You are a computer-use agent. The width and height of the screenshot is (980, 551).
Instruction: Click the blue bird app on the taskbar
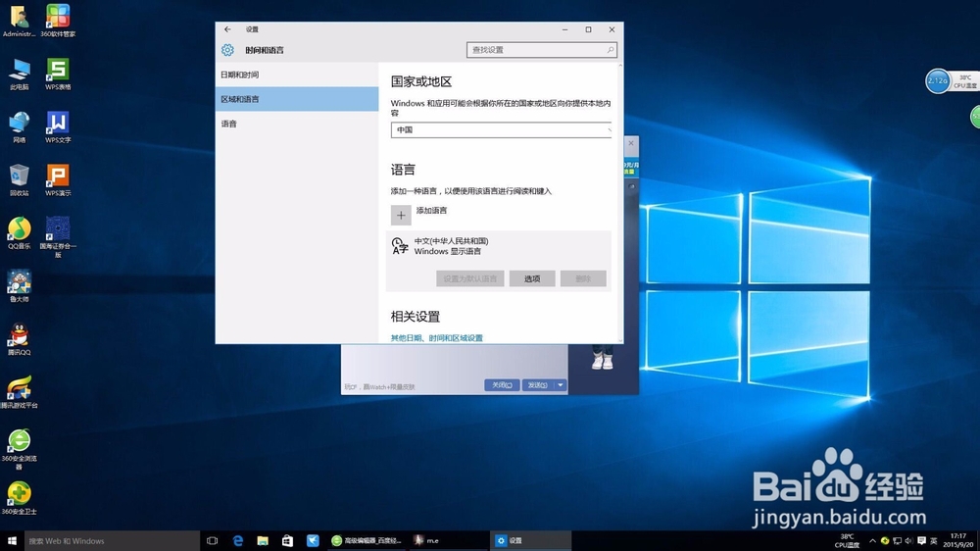pyautogui.click(x=313, y=540)
